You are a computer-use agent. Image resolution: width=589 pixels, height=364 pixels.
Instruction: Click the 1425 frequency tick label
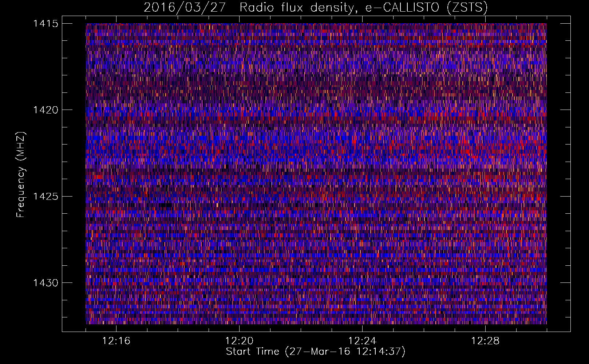(x=46, y=197)
